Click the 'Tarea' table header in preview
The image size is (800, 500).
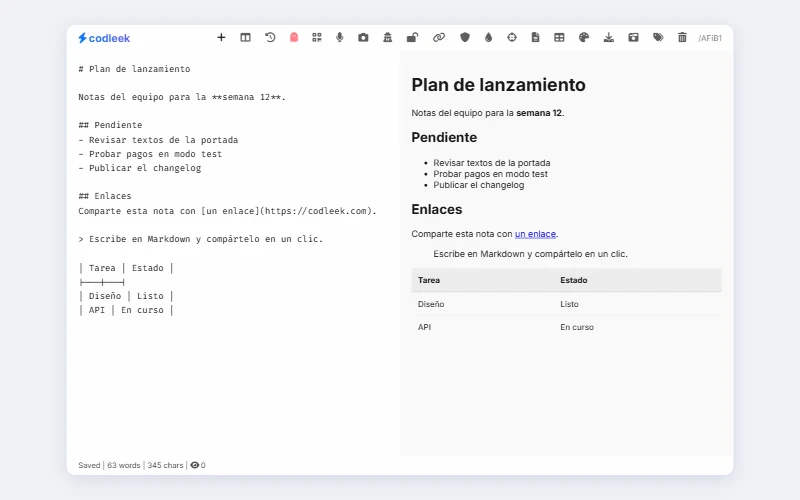pos(429,280)
